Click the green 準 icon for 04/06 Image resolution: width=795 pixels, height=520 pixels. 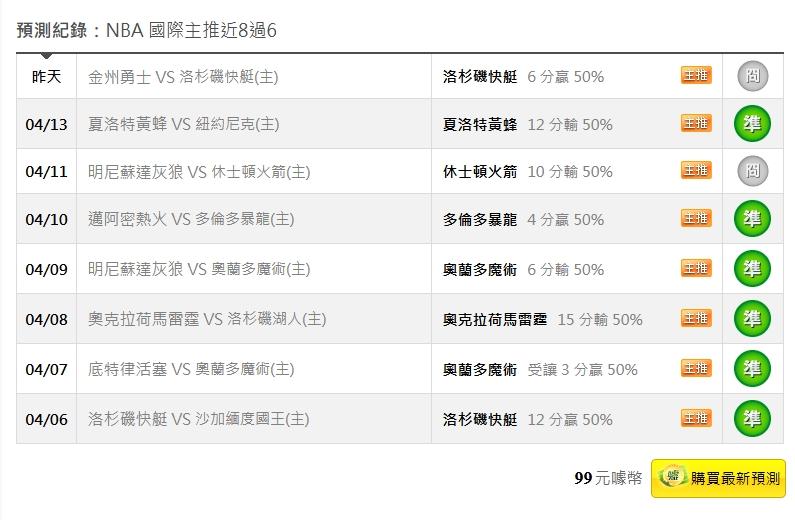(x=752, y=419)
